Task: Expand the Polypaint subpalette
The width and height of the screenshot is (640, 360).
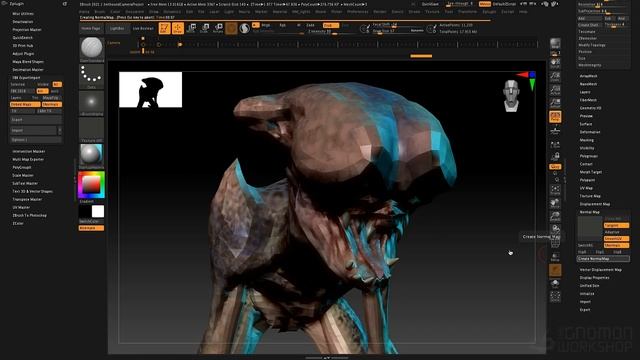Action: click(x=587, y=180)
